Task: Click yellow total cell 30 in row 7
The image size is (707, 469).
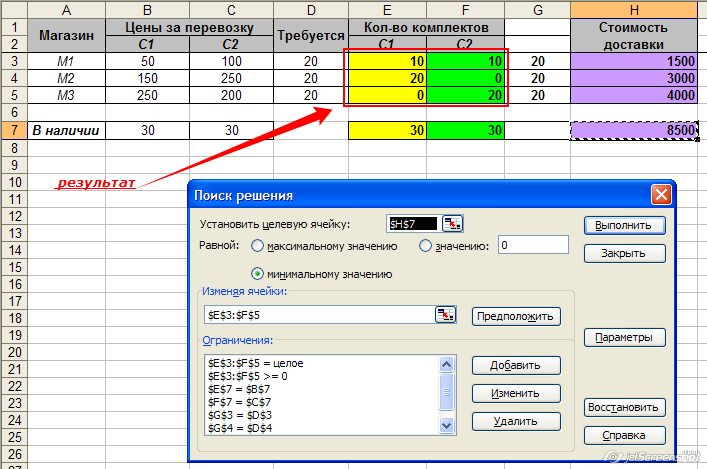Action: click(387, 130)
